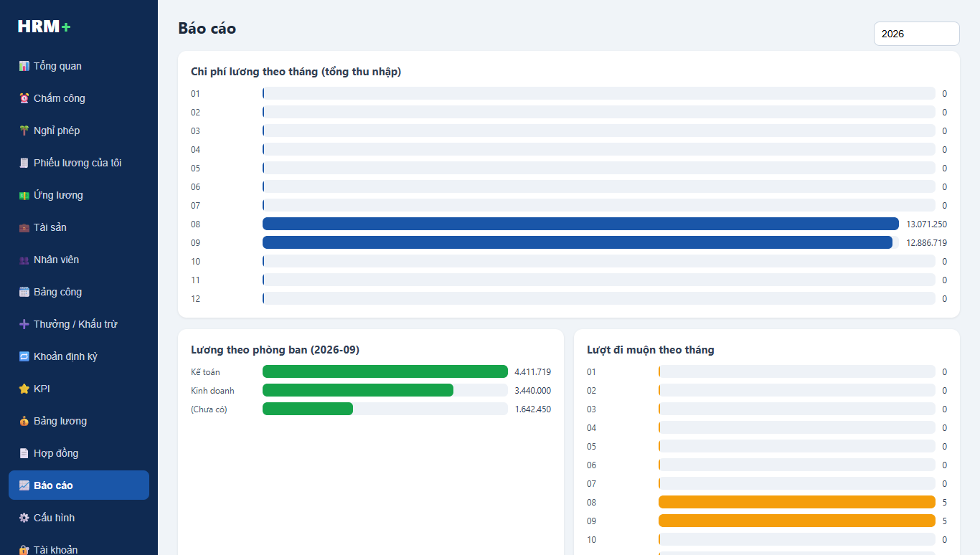The width and height of the screenshot is (980, 555).
Task: Open the Nhân viên section
Action: (79, 260)
